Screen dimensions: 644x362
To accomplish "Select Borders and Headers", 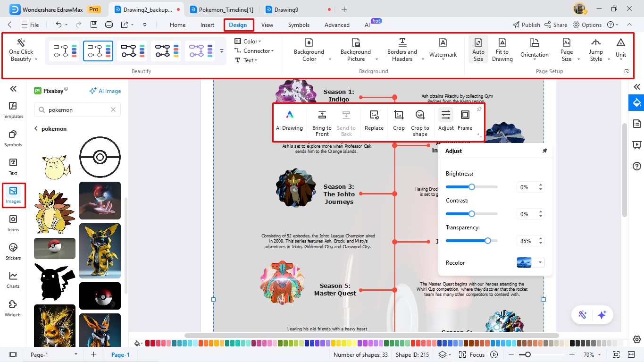I will [x=402, y=51].
